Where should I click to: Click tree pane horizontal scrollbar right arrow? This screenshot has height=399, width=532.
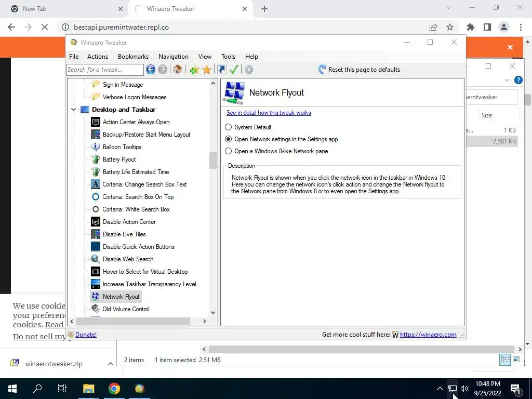tap(204, 321)
